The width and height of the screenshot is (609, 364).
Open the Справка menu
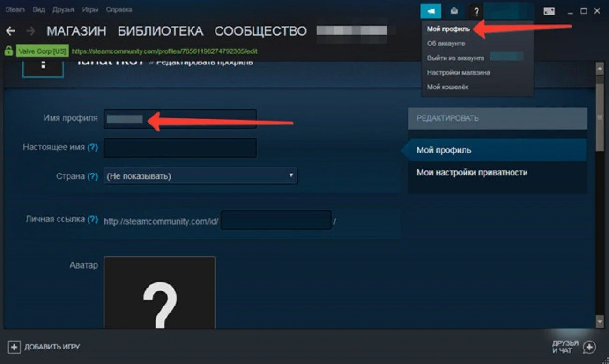pyautogui.click(x=119, y=9)
